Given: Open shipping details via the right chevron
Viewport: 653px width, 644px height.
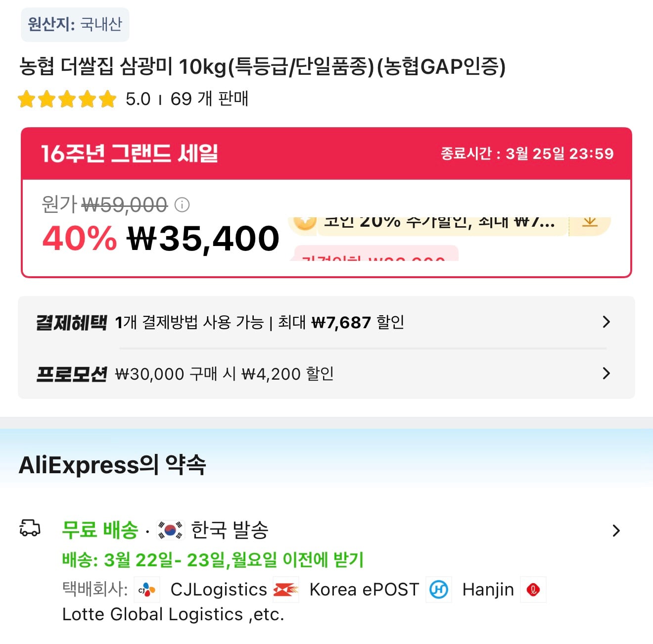Looking at the screenshot, I should click(x=616, y=531).
